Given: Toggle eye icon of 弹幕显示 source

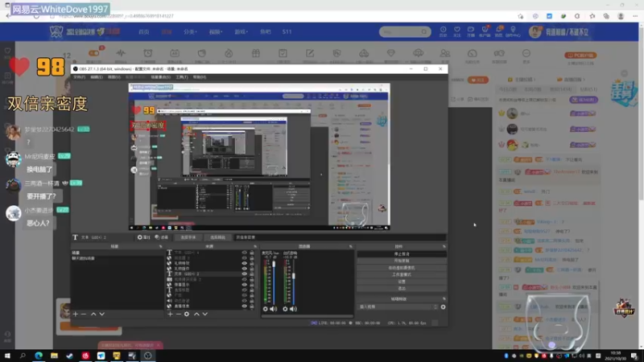Looking at the screenshot, I should point(245,285).
